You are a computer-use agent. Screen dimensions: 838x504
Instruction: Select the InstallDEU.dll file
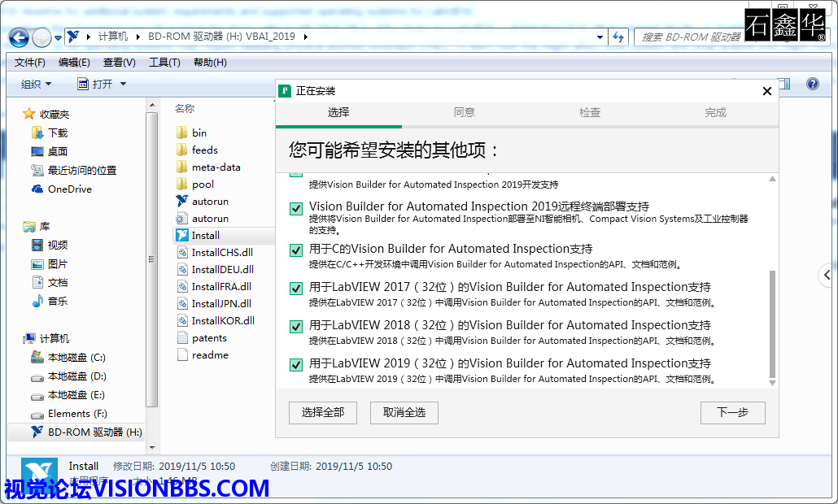pos(215,270)
